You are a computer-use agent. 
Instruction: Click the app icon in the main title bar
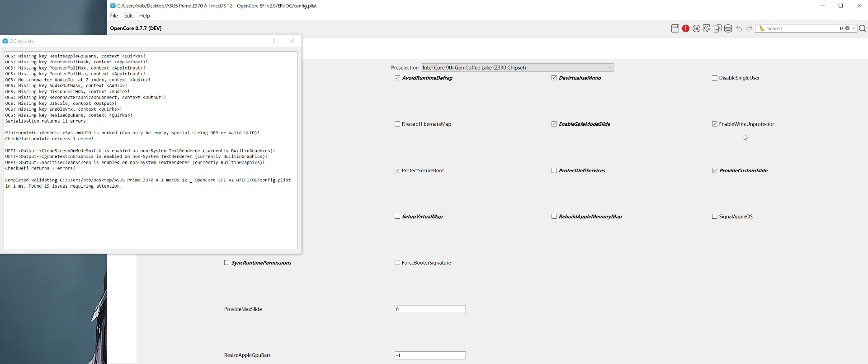point(113,5)
